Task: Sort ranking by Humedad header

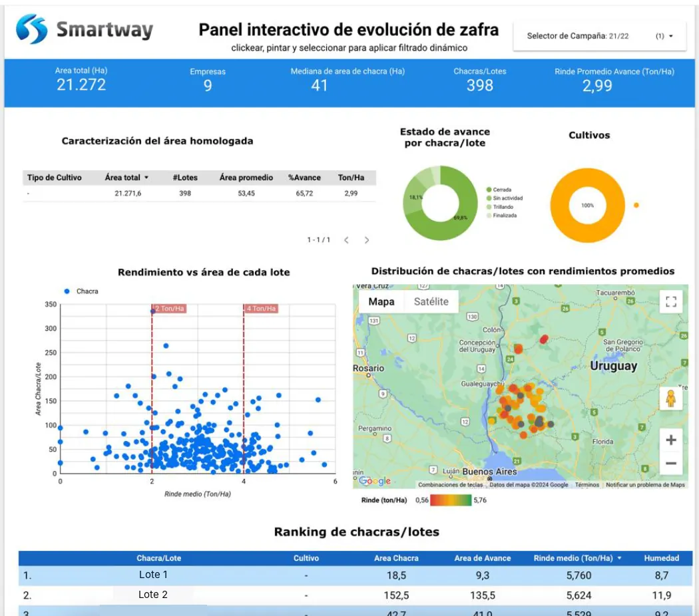Action: tap(662, 558)
